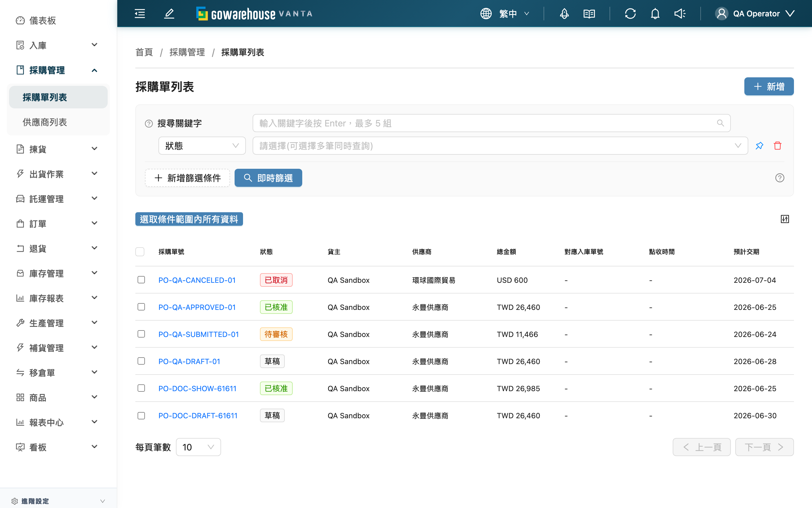Open 供應商列表 in the sidebar
Viewport: 812px width, 508px height.
[x=58, y=122]
